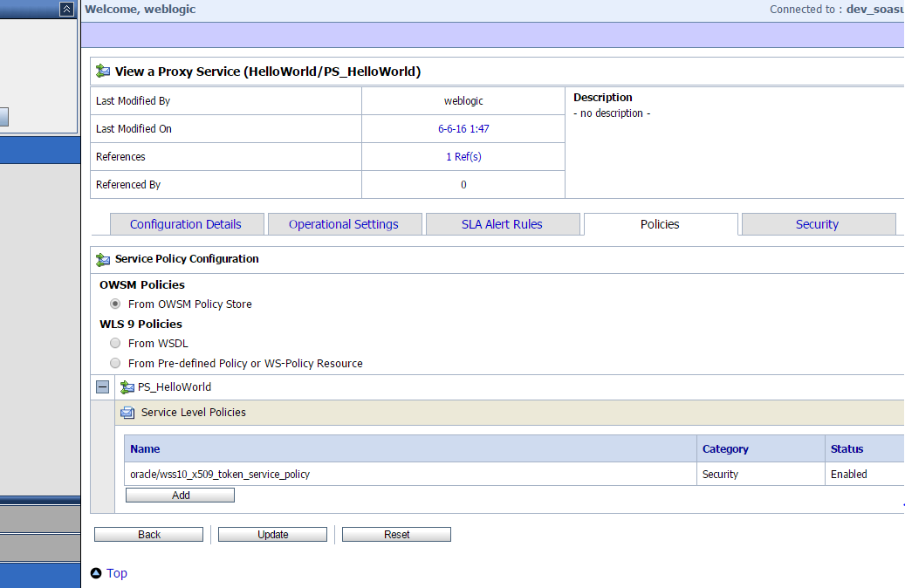Select From OWSM Policy Store option
This screenshot has width=905, height=588.
coord(115,304)
